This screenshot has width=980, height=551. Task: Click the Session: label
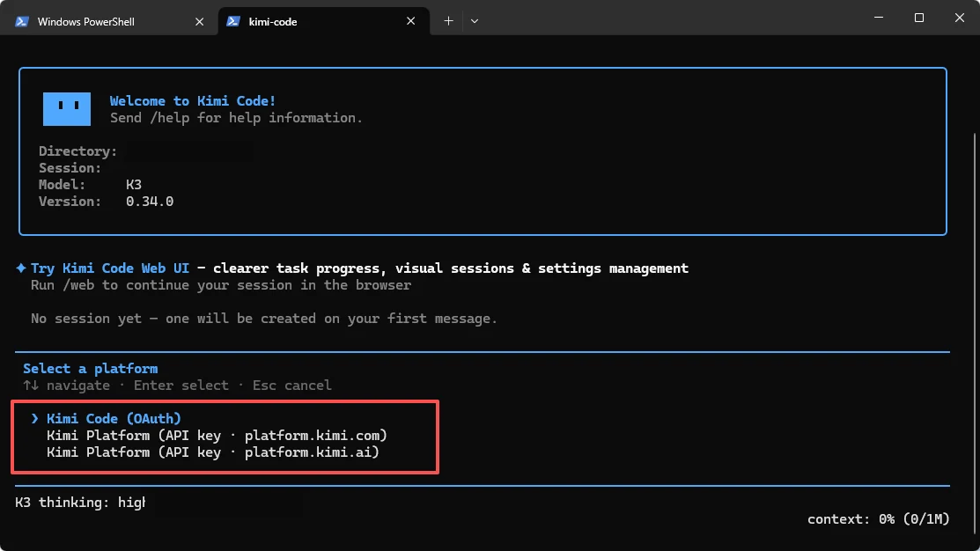click(x=70, y=168)
